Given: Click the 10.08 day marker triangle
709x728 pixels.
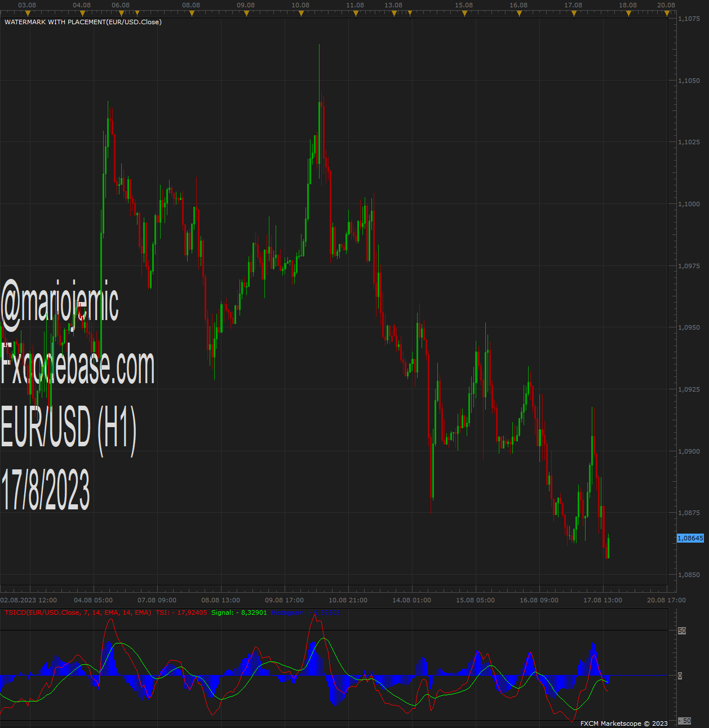Looking at the screenshot, I should click(x=301, y=13).
